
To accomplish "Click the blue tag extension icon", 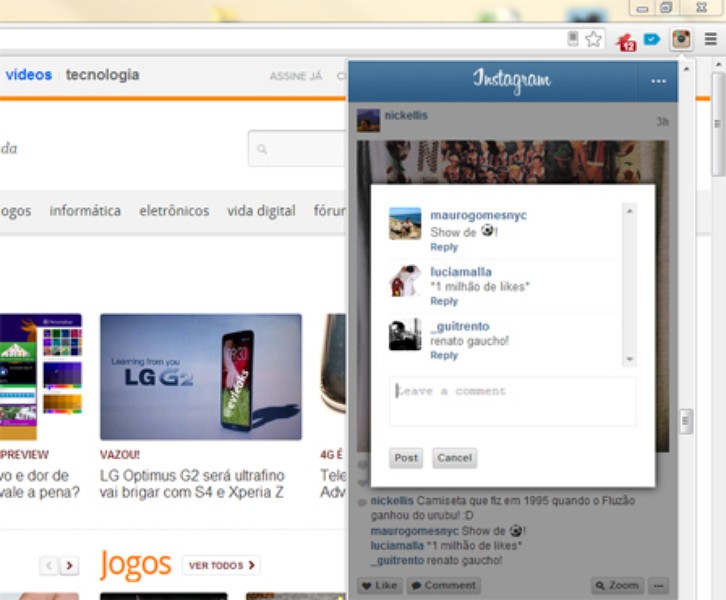I will coord(652,39).
